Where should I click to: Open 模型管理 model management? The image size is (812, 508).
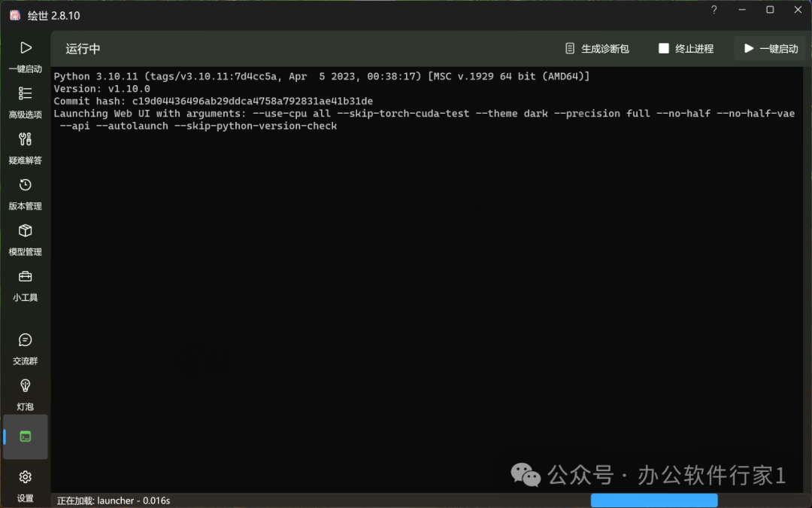click(26, 239)
